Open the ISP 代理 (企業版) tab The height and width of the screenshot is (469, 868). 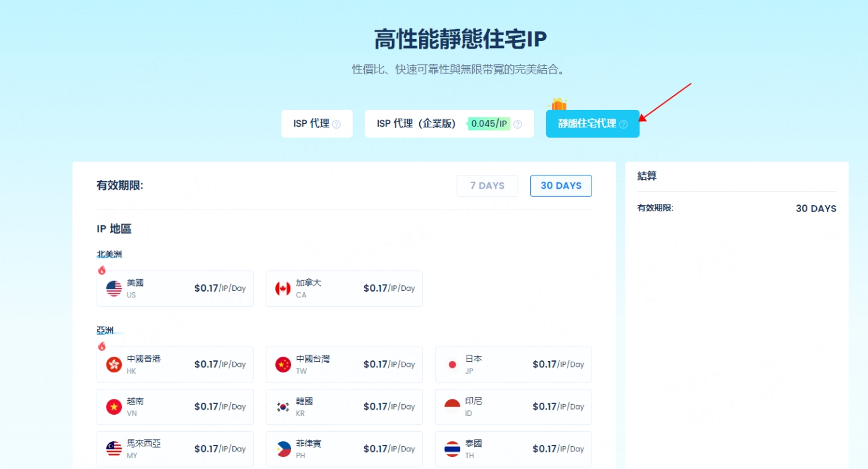pyautogui.click(x=417, y=124)
